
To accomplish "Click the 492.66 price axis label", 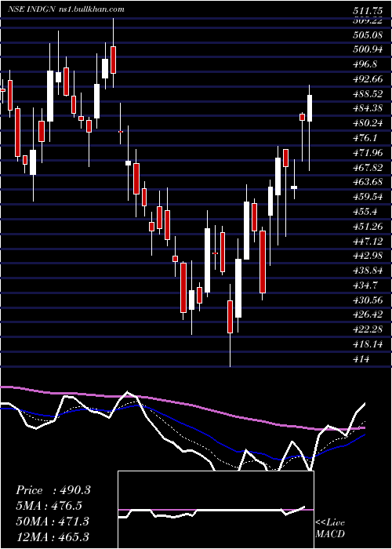I will coord(368,79).
